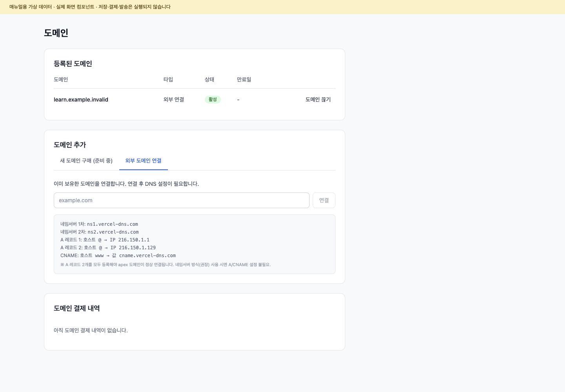Viewport: 565px width, 392px height.
Task: Click the 외부 연결 type cell
Action: tap(174, 100)
